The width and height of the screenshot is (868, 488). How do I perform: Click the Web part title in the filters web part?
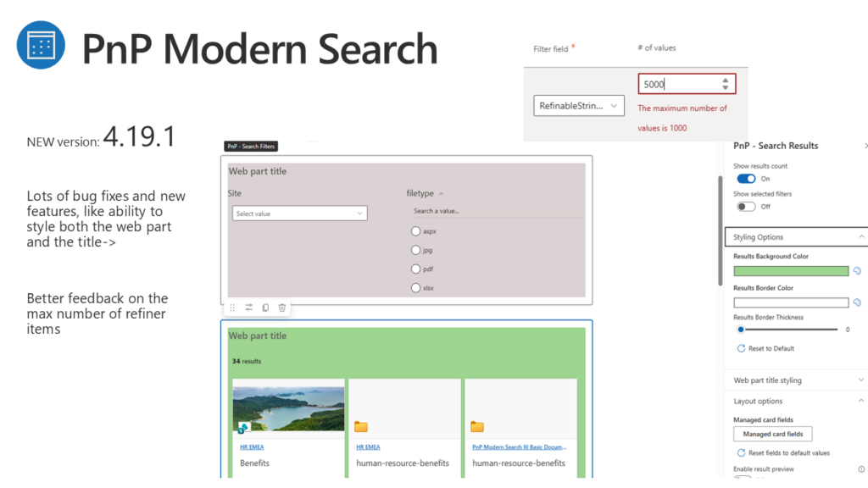point(258,171)
